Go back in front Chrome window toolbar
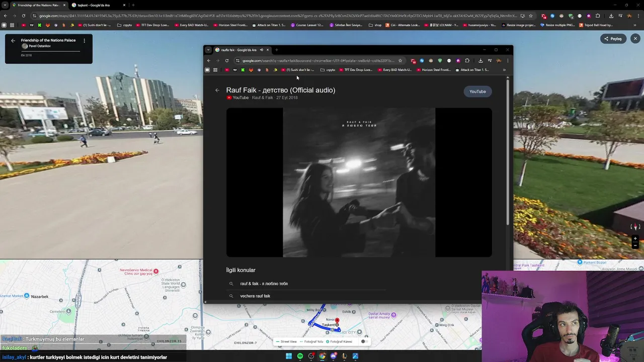Screen dimensions: 644x362 tap(209, 61)
